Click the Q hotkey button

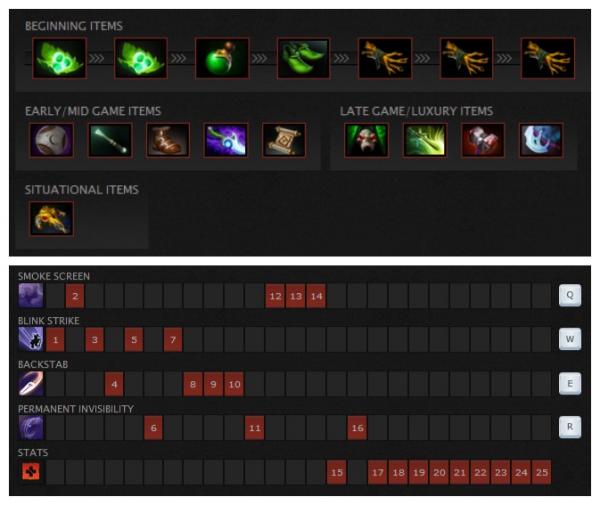pos(570,295)
